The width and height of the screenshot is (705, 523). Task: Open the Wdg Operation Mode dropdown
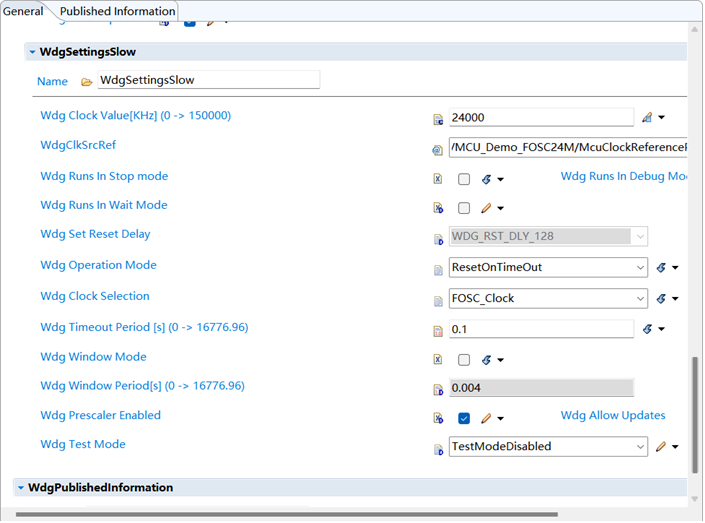point(640,268)
